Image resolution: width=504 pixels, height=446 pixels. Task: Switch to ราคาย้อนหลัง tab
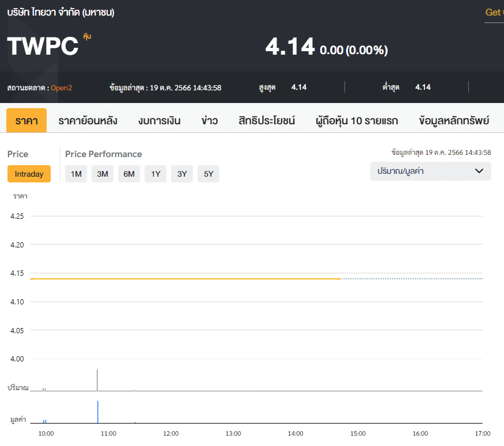(88, 121)
